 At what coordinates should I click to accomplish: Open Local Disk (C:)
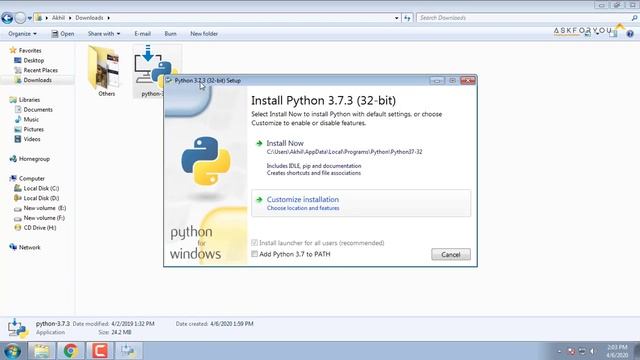click(41, 188)
